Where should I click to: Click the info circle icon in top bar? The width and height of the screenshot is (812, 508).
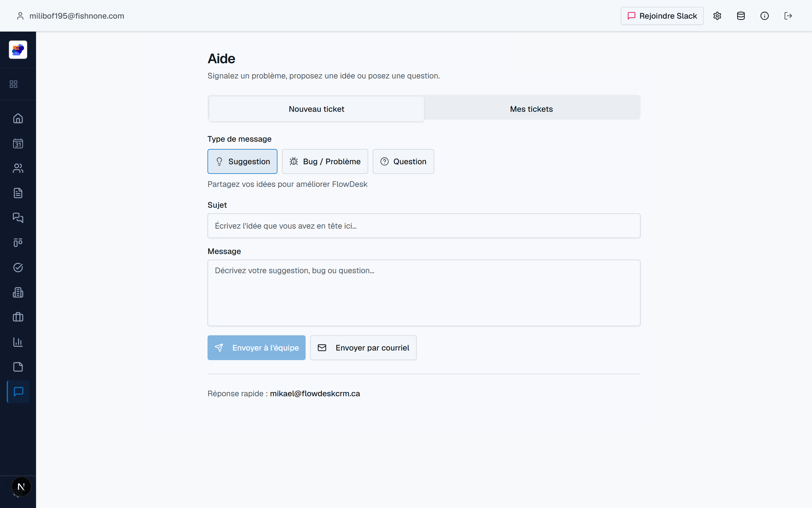764,16
